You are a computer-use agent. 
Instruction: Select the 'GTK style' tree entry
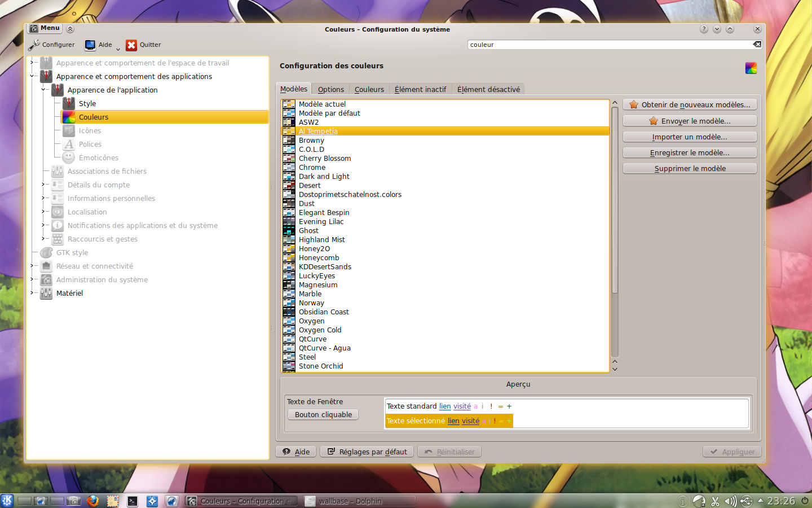pyautogui.click(x=72, y=252)
